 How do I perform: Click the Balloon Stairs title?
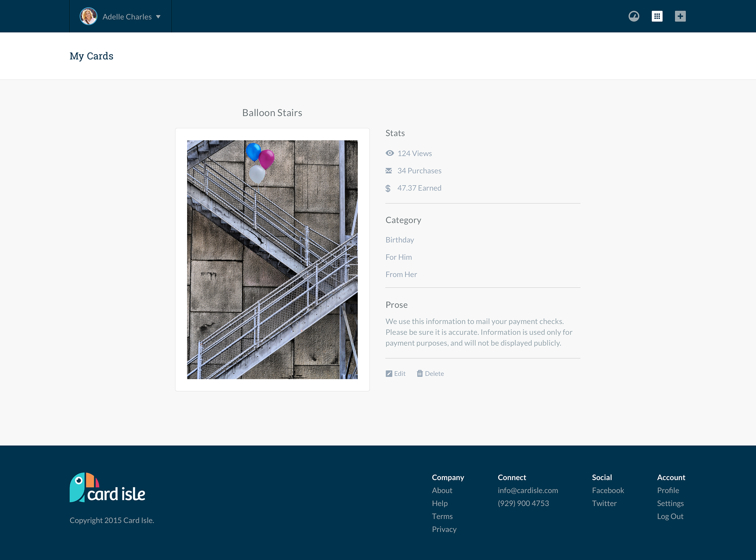[x=272, y=113]
